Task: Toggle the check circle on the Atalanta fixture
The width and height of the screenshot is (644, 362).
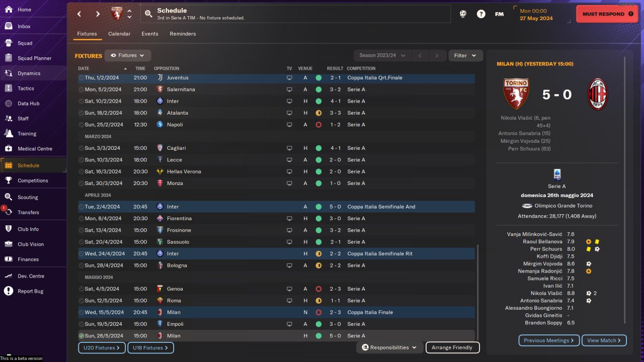Action: click(x=82, y=113)
